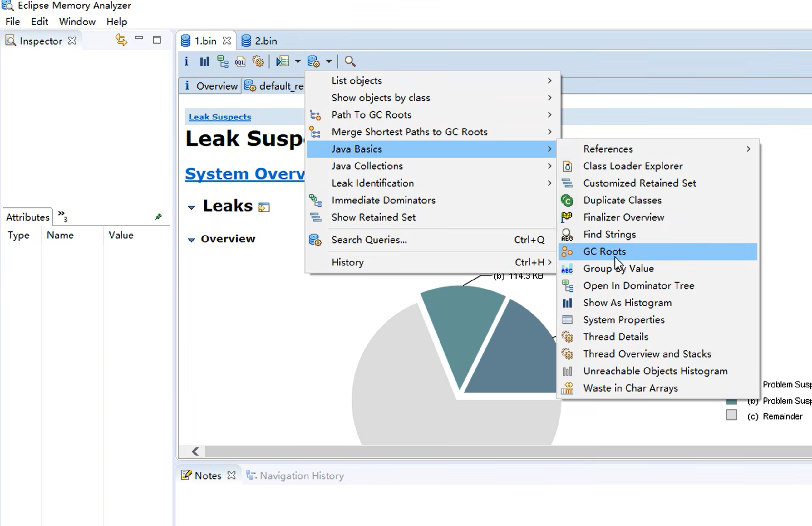
Task: Open the thread overview gear icon
Action: click(258, 61)
